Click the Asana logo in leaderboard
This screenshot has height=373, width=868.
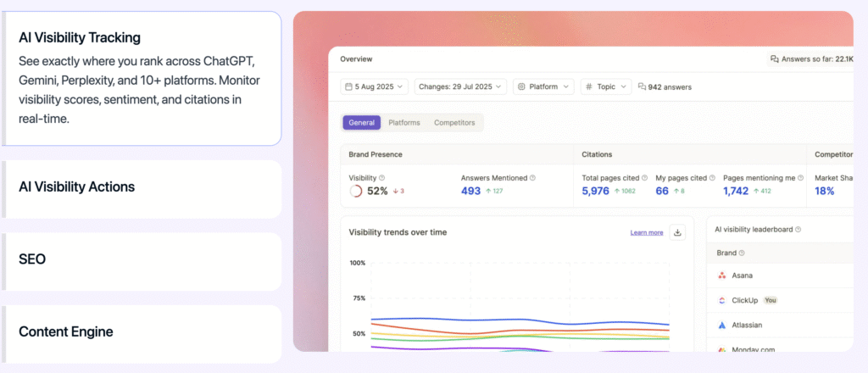click(722, 276)
